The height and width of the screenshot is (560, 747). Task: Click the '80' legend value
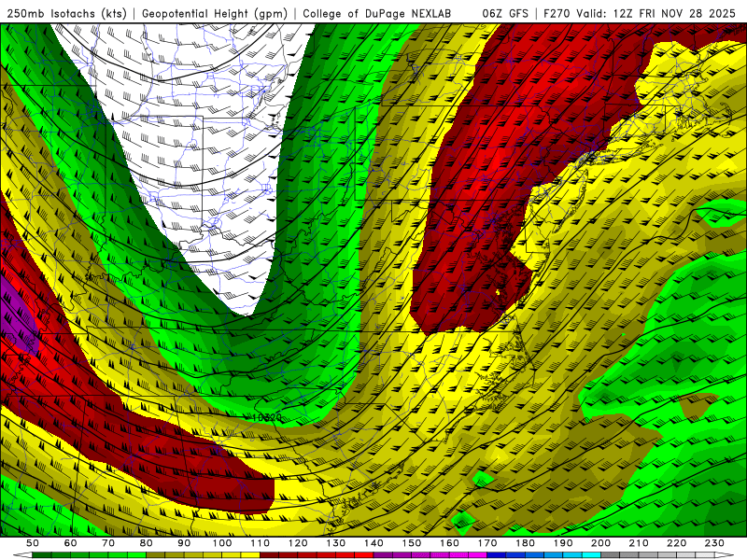pos(147,543)
